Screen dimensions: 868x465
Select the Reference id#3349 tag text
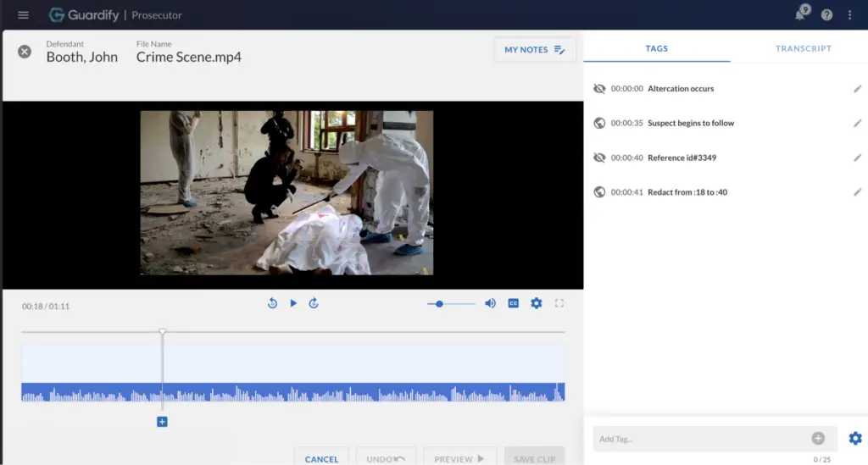(x=682, y=158)
